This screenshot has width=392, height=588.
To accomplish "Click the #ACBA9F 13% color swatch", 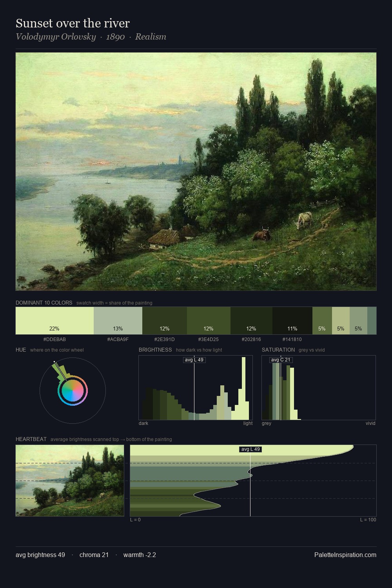I will coord(118,321).
